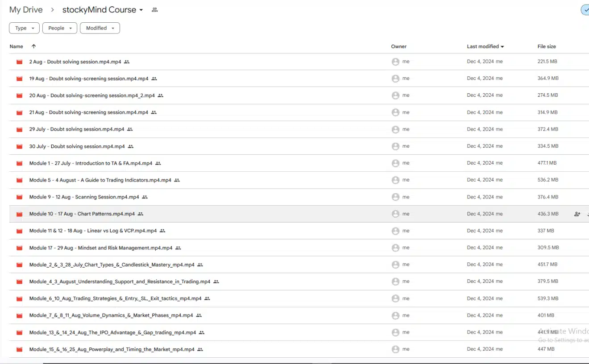
Task: Click video icon of Module 17 Mindset file
Action: [x=19, y=248]
